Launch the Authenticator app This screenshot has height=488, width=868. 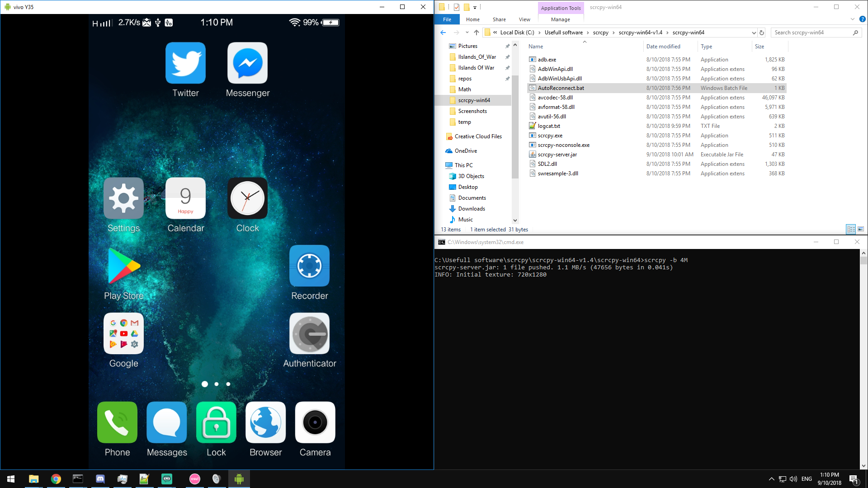point(309,333)
